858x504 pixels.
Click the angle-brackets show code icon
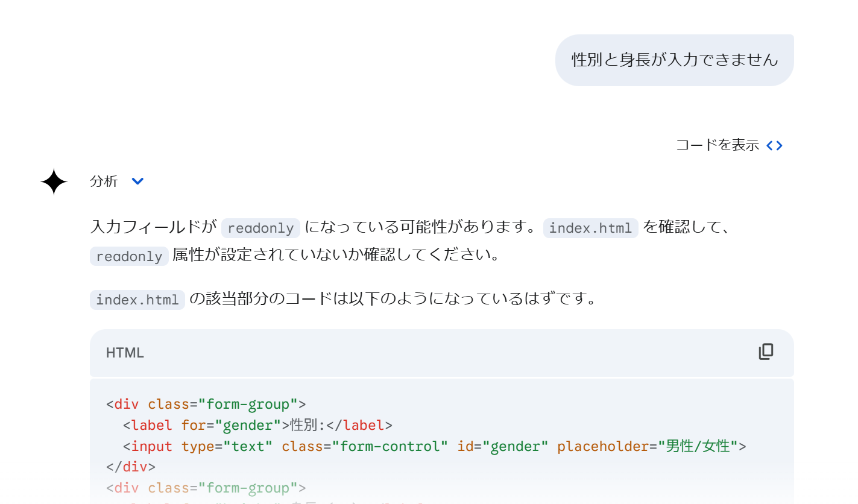tap(774, 145)
